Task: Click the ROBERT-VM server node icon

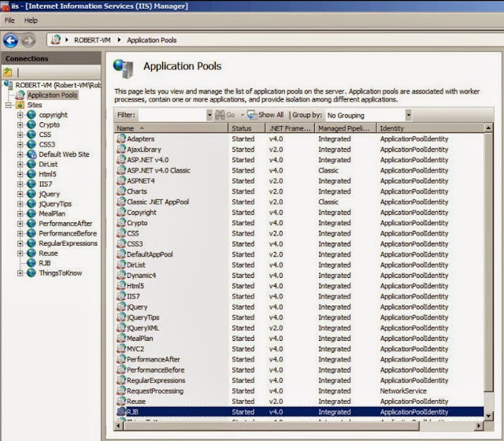Action: [8, 85]
